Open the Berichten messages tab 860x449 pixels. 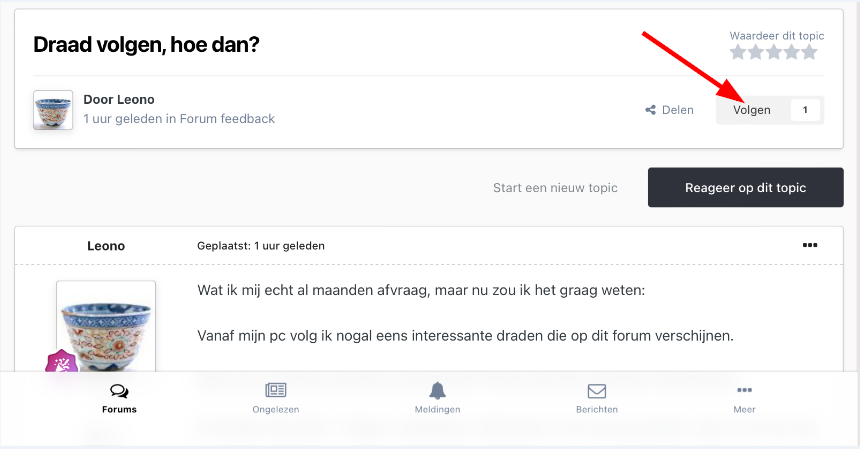[x=597, y=399]
